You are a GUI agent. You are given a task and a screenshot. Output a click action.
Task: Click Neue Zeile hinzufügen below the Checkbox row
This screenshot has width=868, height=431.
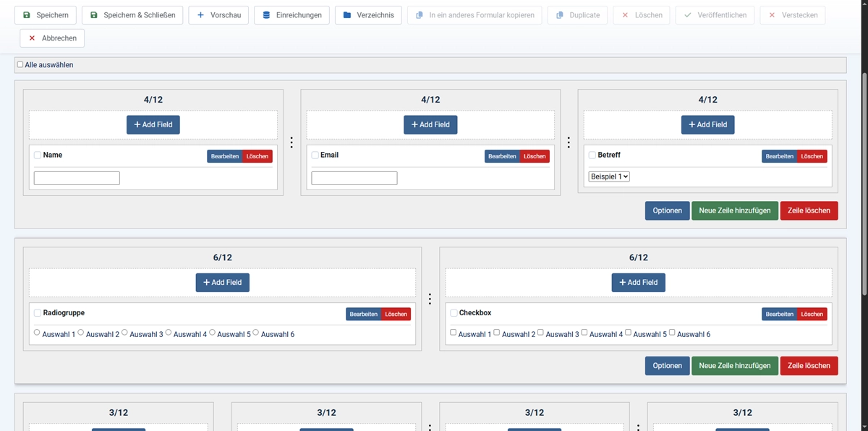[734, 365]
